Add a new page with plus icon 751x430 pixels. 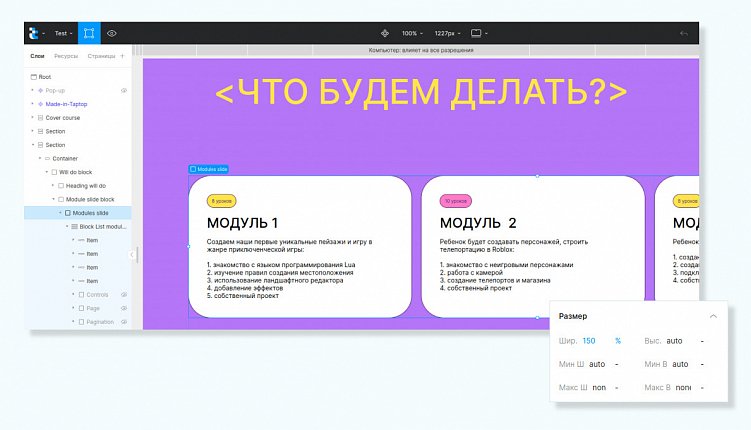(123, 56)
